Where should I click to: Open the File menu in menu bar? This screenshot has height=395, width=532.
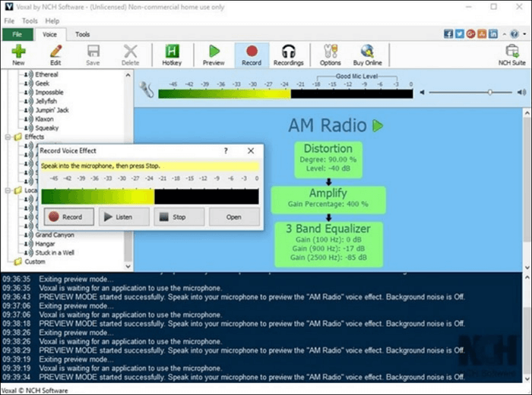tap(9, 21)
